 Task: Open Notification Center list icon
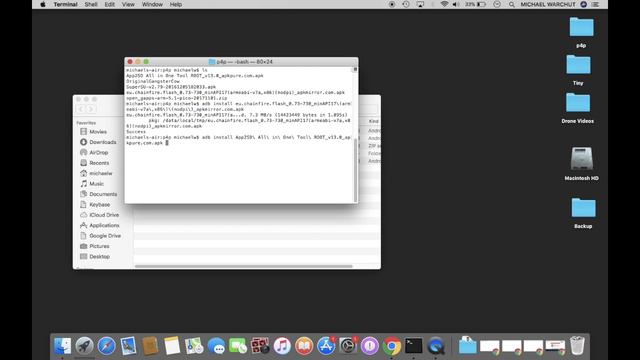596,4
